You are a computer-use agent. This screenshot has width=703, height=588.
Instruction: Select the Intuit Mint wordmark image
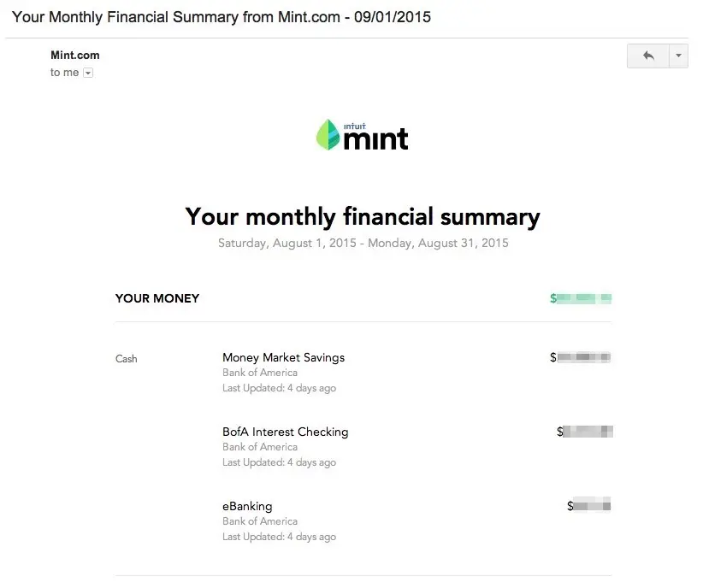(363, 134)
